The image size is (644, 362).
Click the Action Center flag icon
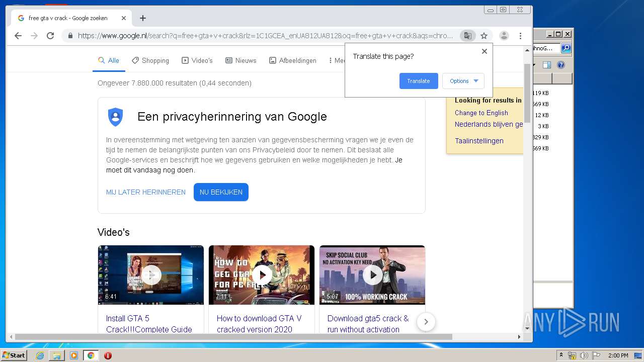click(x=596, y=355)
